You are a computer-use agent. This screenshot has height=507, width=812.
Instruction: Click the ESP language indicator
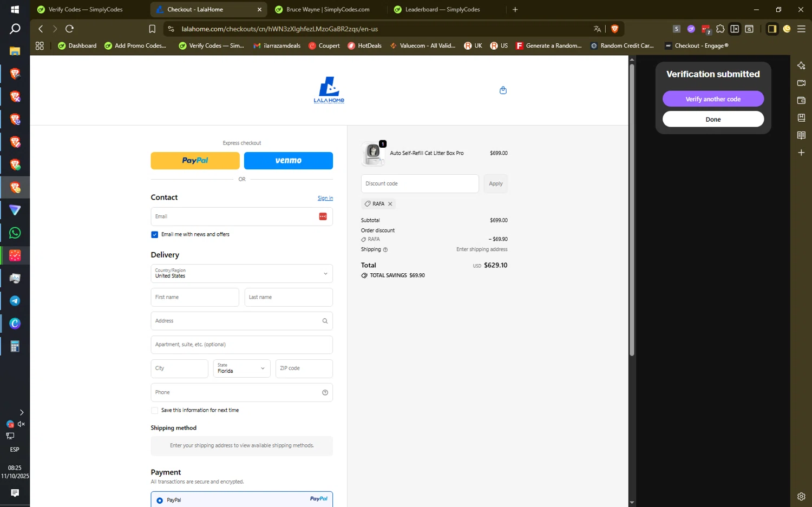pyautogui.click(x=15, y=450)
